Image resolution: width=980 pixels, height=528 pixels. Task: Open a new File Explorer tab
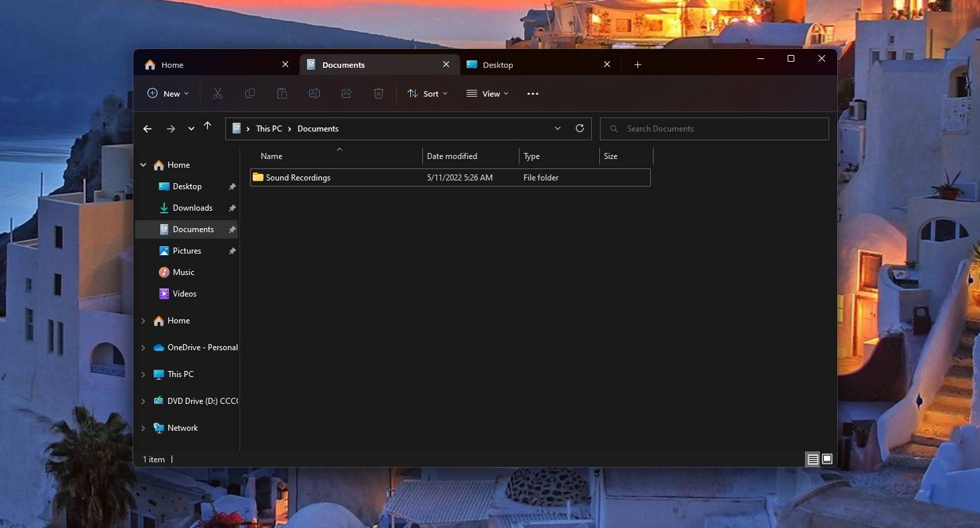pos(637,64)
